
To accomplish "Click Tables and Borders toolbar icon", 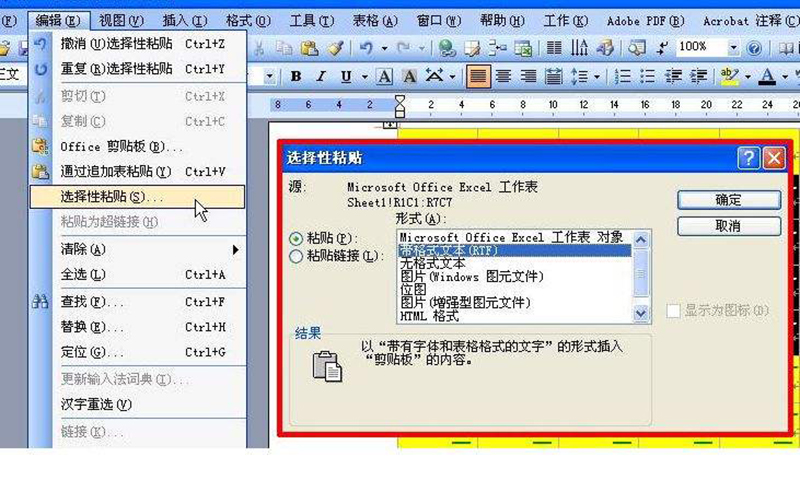I will click(471, 48).
